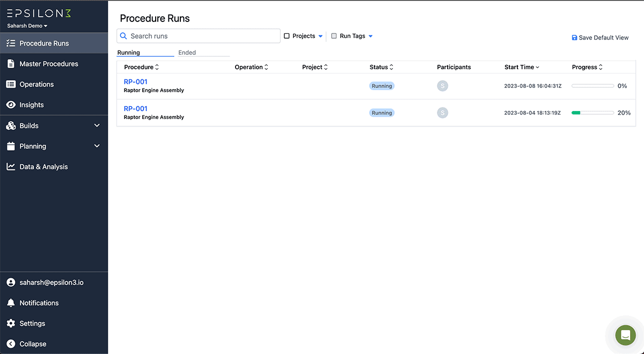644x354 pixels.
Task: Open the Notifications panel
Action: pos(38,303)
